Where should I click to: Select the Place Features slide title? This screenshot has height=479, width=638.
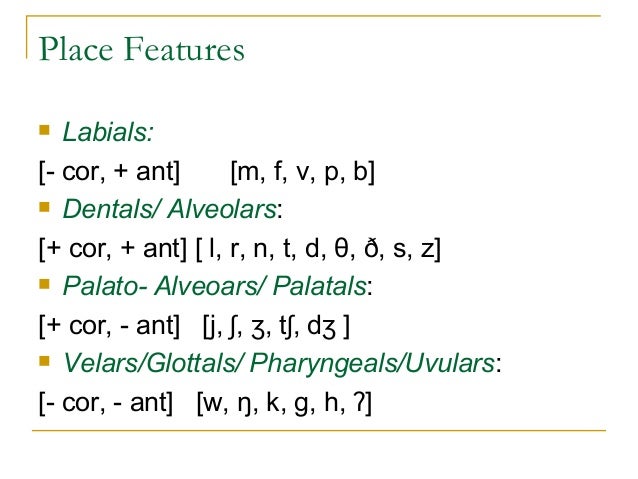click(140, 50)
